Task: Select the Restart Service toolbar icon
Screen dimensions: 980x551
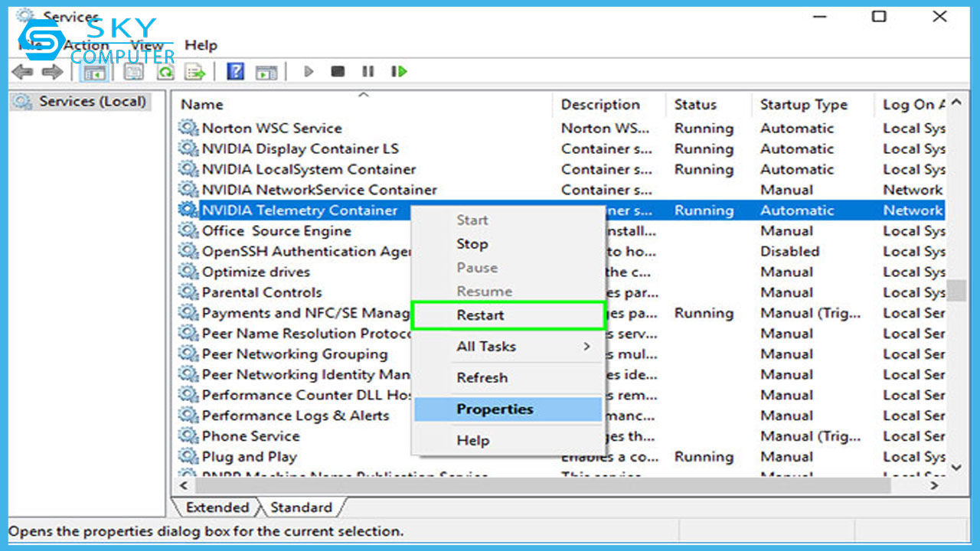Action: click(398, 71)
